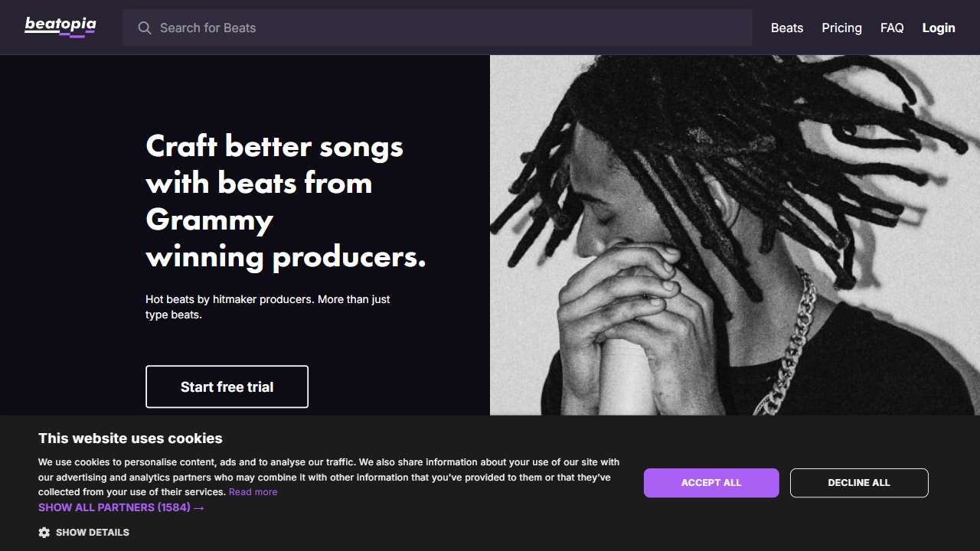Show all 1584 cookie partners
Image resolution: width=980 pixels, height=551 pixels.
(x=113, y=507)
